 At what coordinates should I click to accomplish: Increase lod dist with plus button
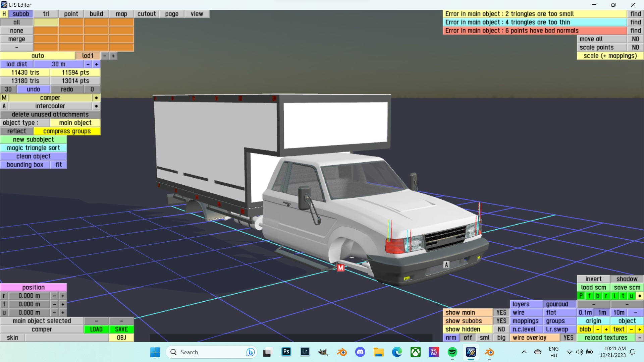pyautogui.click(x=96, y=64)
